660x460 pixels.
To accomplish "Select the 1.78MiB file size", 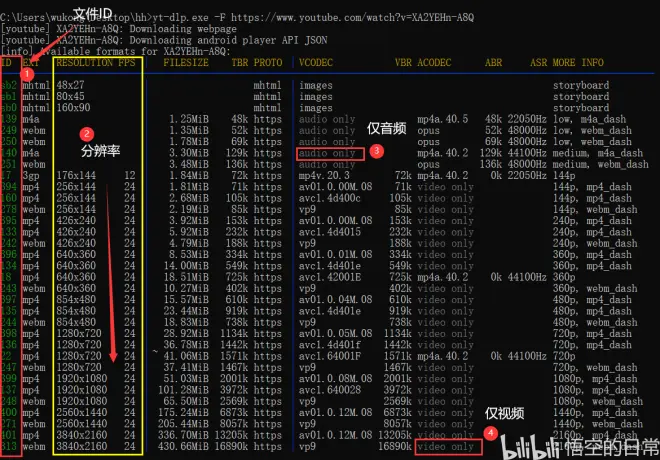I will tap(189, 142).
